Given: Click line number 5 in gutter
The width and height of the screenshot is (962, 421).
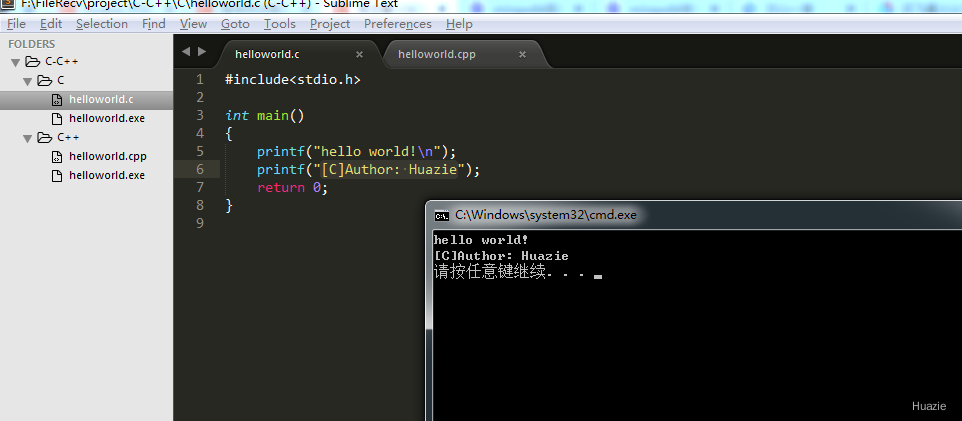Looking at the screenshot, I should 200,152.
